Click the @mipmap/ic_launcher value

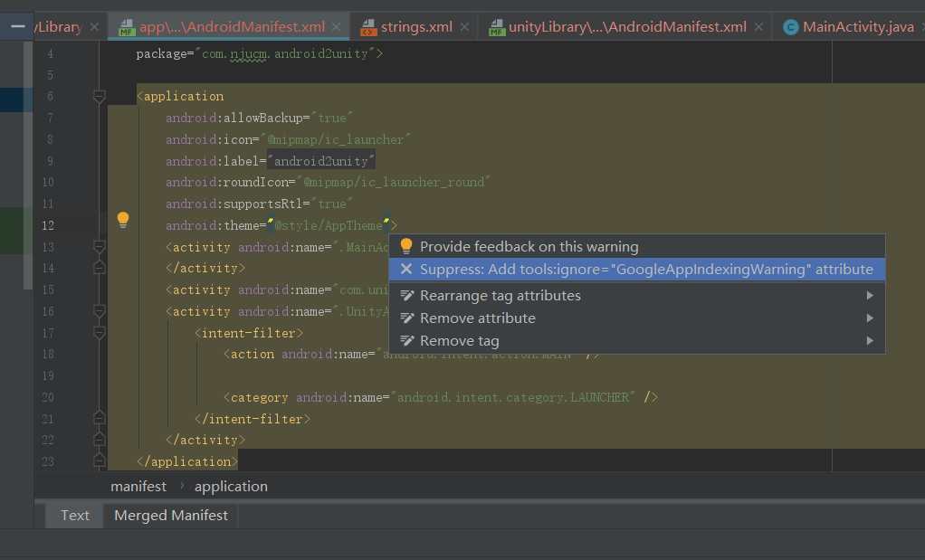coord(336,139)
